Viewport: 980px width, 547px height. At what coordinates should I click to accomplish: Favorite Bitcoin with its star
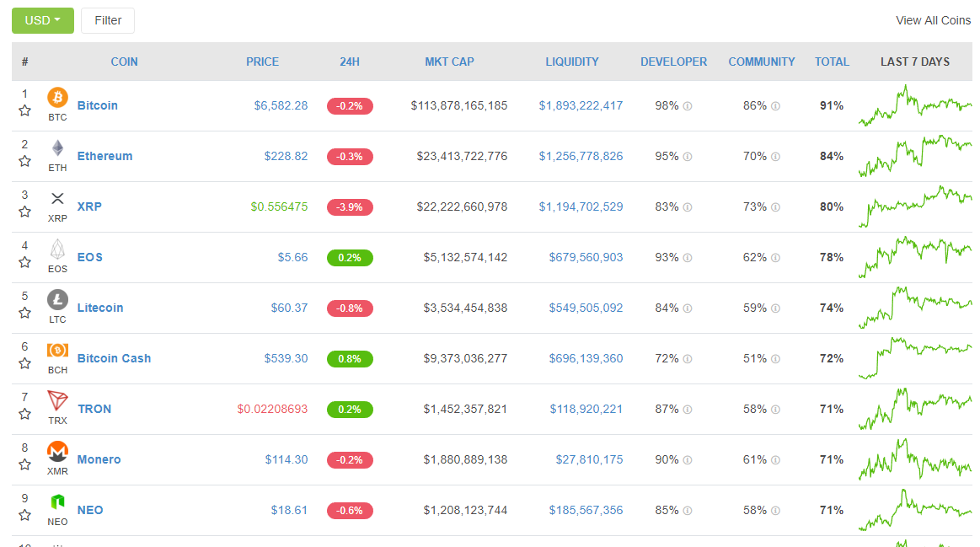click(x=25, y=110)
